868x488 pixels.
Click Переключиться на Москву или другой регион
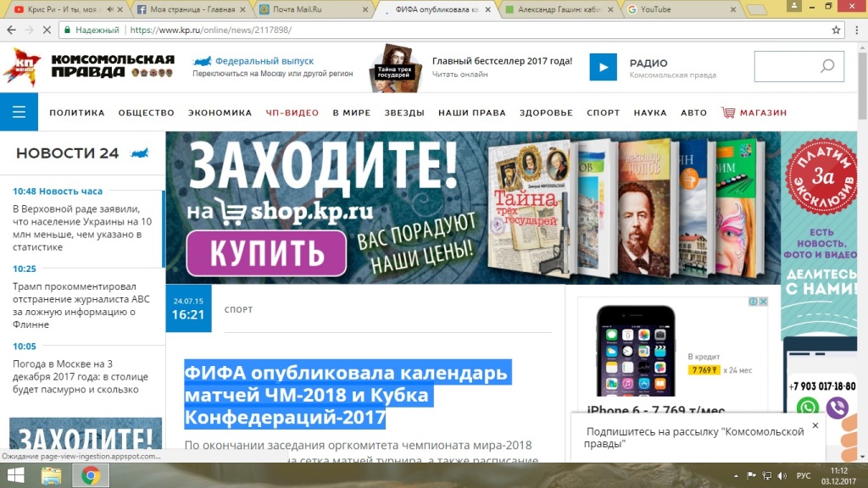pos(272,74)
